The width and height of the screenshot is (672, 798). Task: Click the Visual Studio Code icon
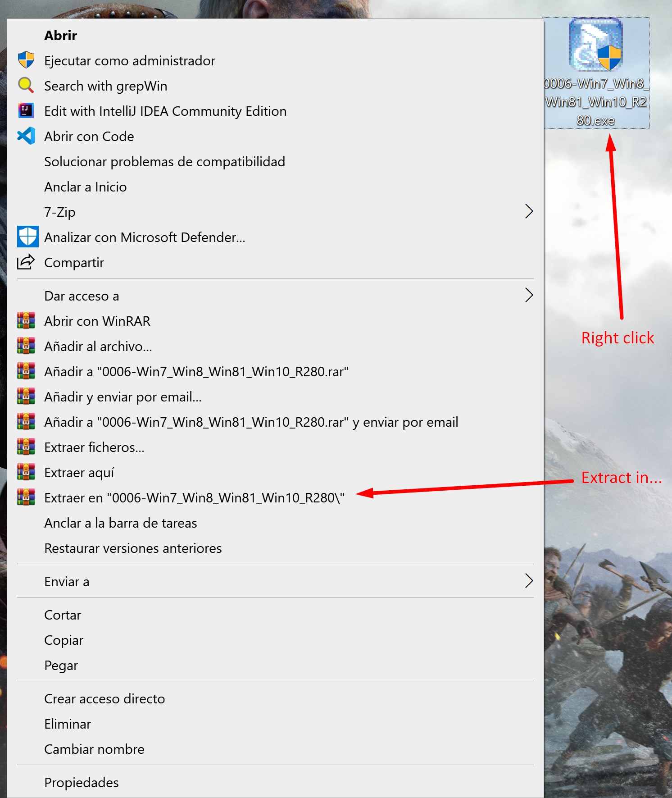coord(26,136)
